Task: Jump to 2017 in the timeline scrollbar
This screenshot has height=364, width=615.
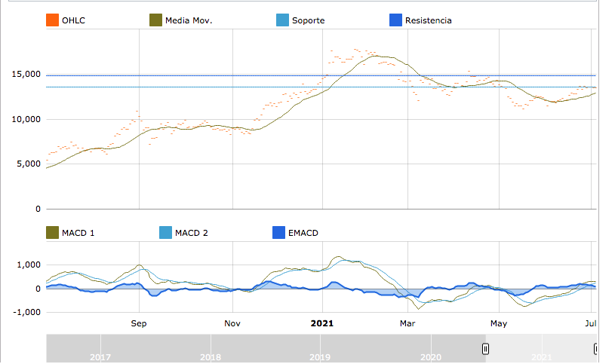Action: click(100, 356)
